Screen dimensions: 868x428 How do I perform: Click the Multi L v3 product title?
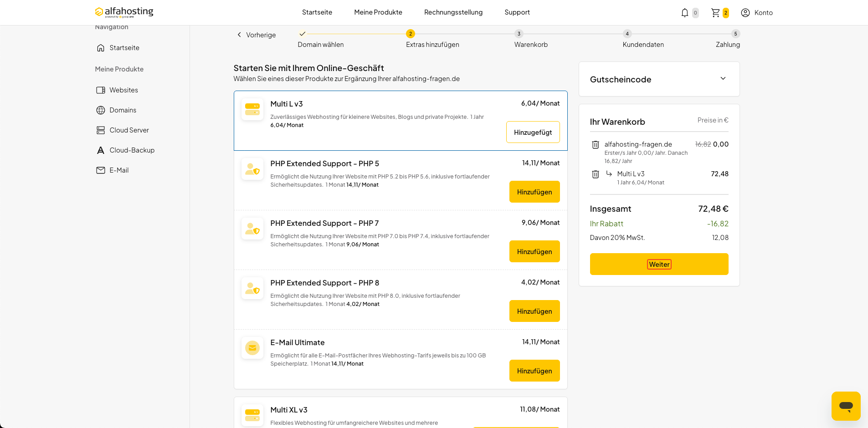pos(287,104)
